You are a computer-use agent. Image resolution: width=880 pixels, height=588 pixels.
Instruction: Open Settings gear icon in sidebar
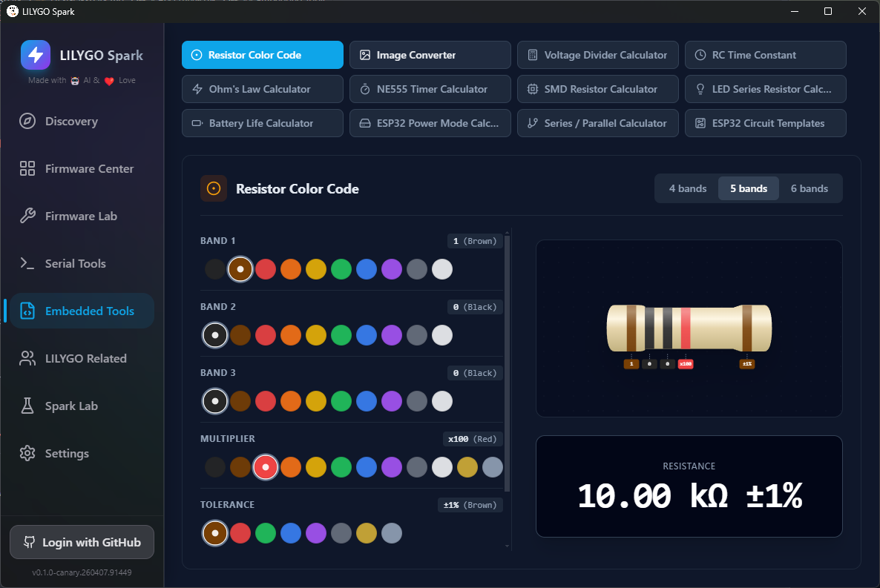27,454
